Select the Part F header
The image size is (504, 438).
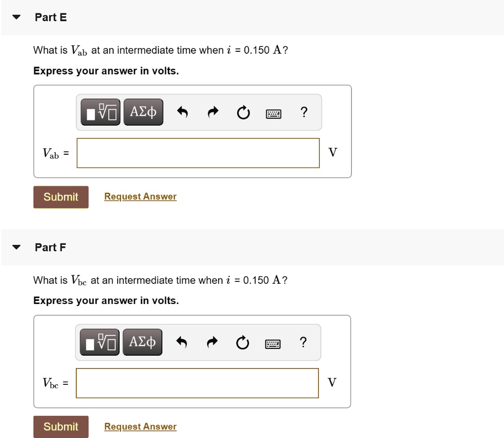50,247
